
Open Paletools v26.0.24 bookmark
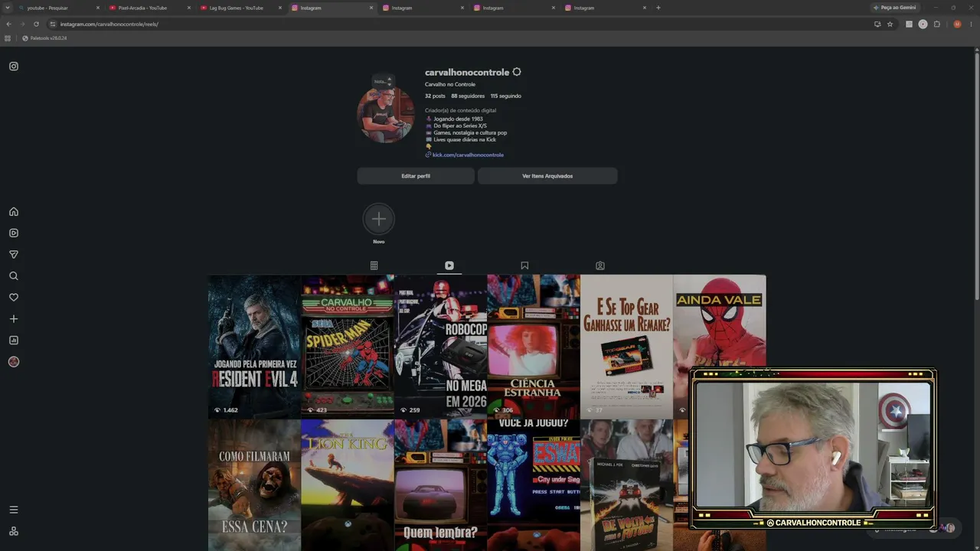(x=44, y=38)
